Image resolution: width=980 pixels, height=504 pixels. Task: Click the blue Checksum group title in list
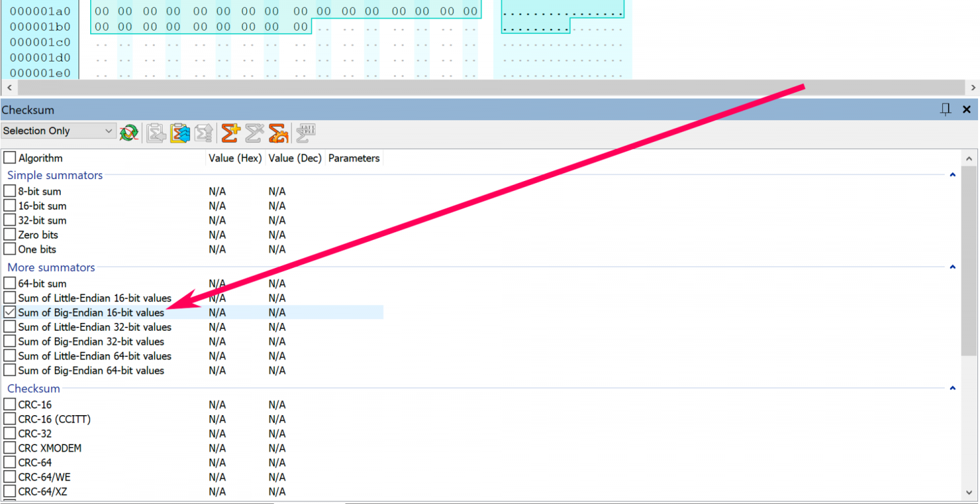click(x=33, y=388)
